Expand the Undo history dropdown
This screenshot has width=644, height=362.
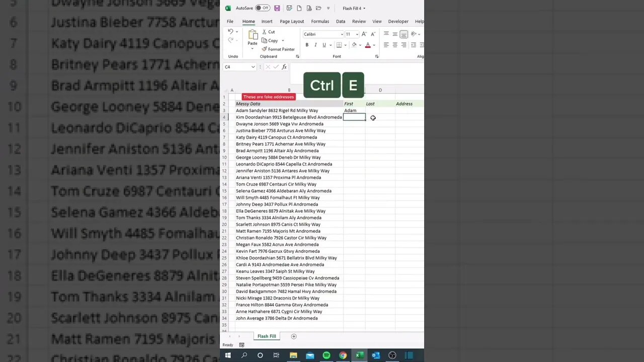[x=237, y=32]
